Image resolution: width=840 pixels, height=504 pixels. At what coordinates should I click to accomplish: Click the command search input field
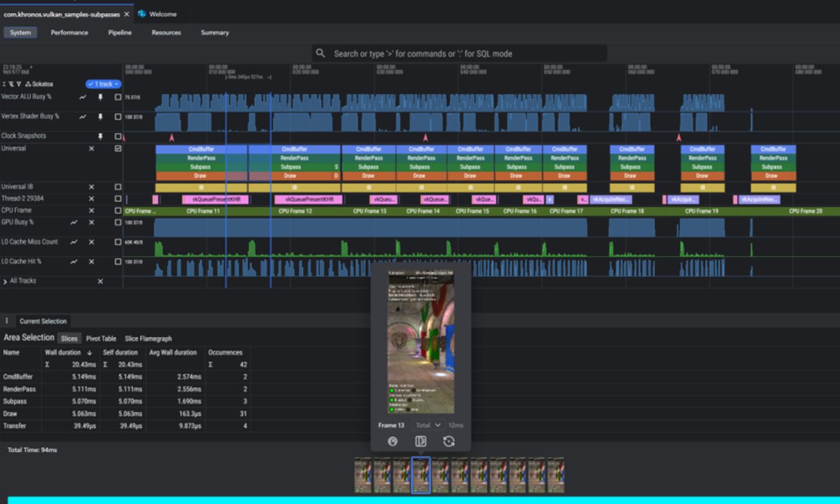click(x=460, y=54)
